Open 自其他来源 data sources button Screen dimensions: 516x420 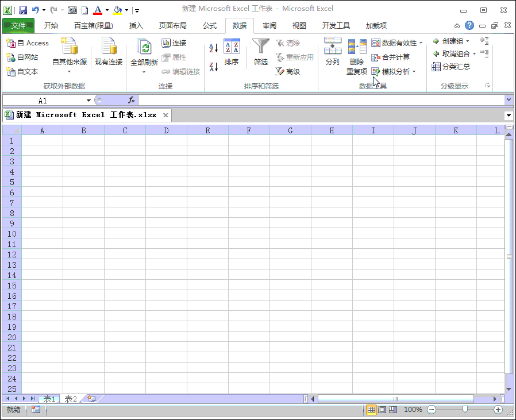tap(70, 55)
